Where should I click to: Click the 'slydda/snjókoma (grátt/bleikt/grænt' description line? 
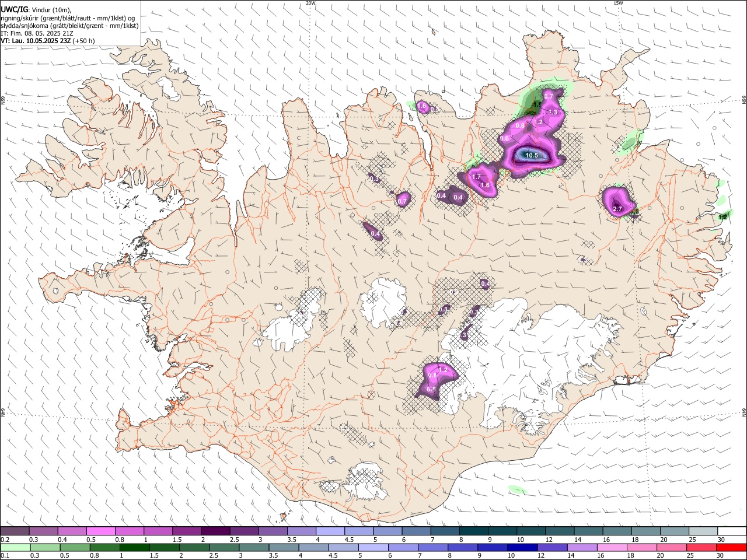point(69,26)
